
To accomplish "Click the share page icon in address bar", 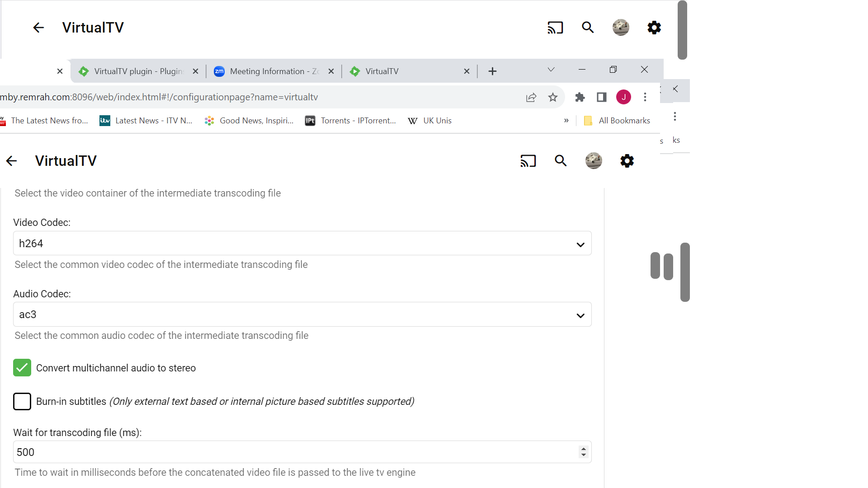I will pyautogui.click(x=531, y=97).
